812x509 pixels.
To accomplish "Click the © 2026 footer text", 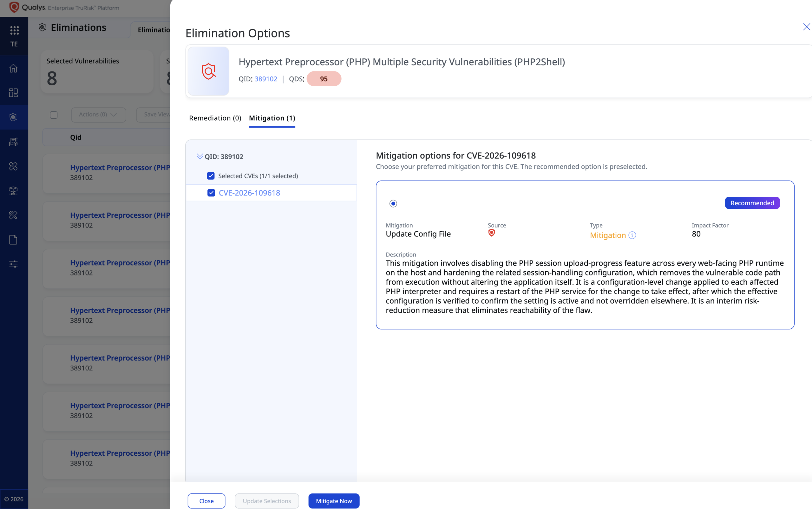I will coord(14,499).
